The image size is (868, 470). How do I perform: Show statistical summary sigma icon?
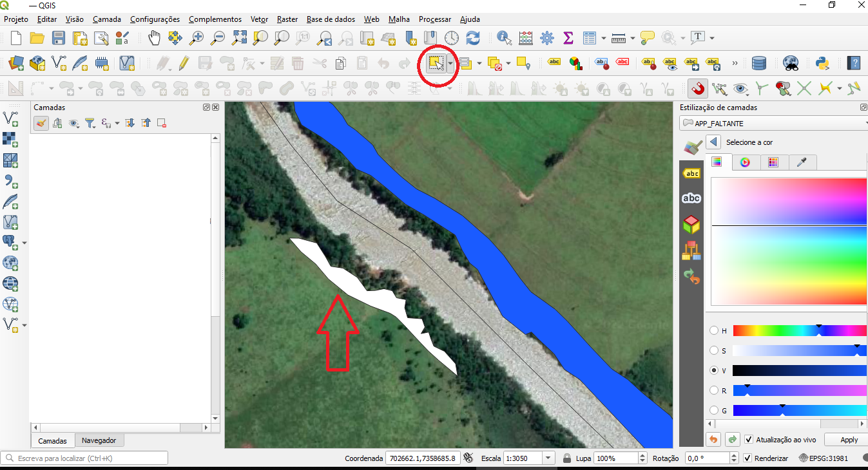tap(568, 38)
